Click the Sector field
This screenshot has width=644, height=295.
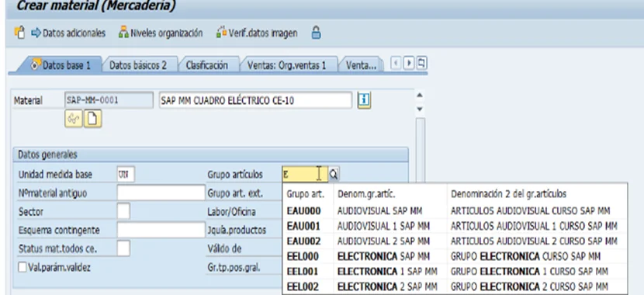123,211
